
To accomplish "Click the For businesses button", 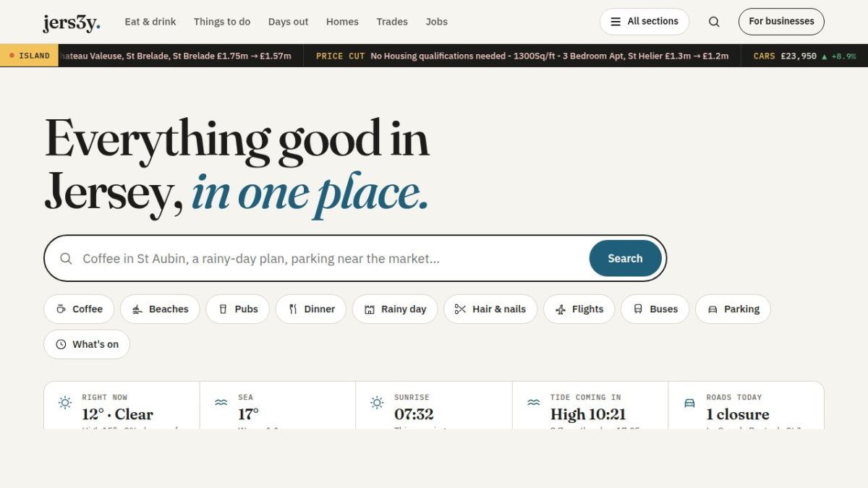I will [x=781, y=22].
